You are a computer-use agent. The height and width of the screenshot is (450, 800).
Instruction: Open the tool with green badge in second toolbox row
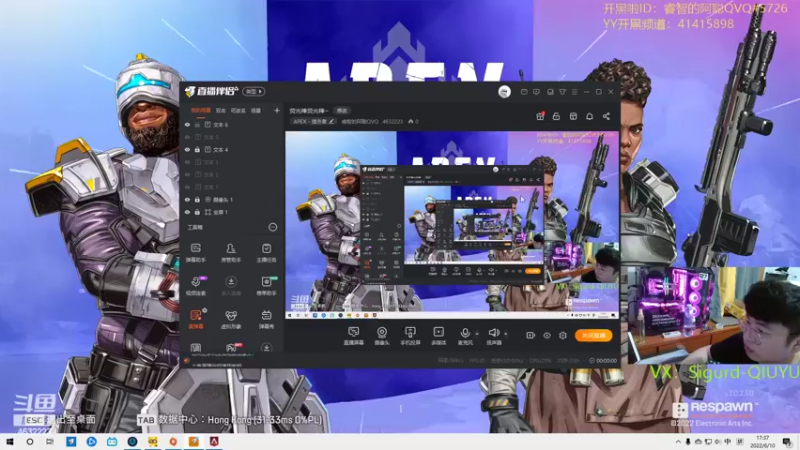(x=266, y=286)
